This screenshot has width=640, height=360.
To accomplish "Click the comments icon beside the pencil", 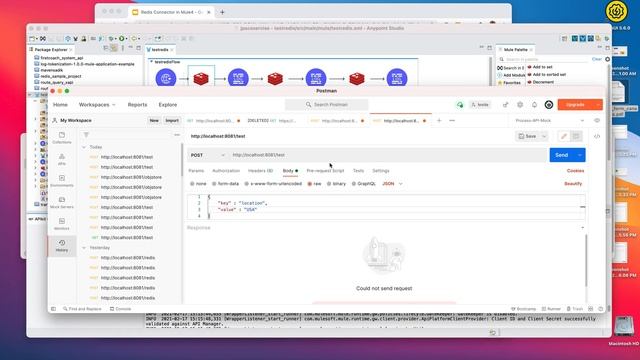I will (x=576, y=136).
